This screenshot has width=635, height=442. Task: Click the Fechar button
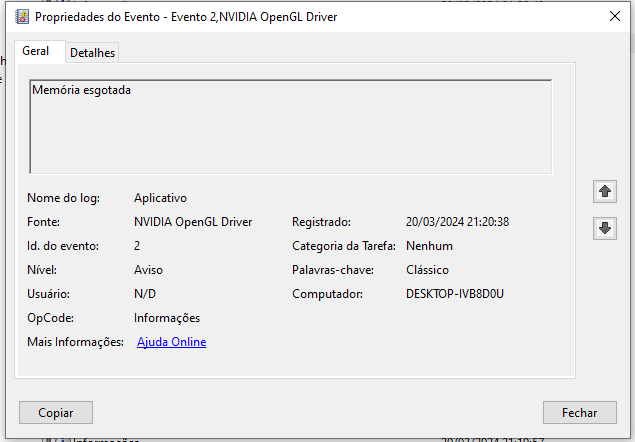tap(580, 412)
